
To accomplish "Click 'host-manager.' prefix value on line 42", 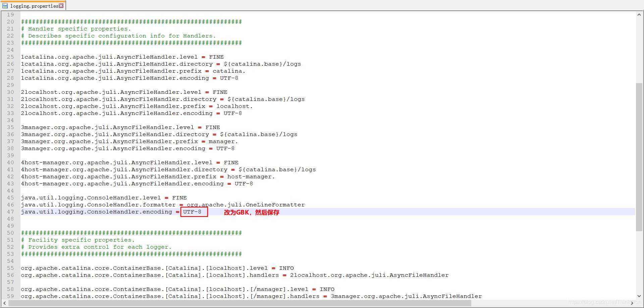I will tap(251, 177).
